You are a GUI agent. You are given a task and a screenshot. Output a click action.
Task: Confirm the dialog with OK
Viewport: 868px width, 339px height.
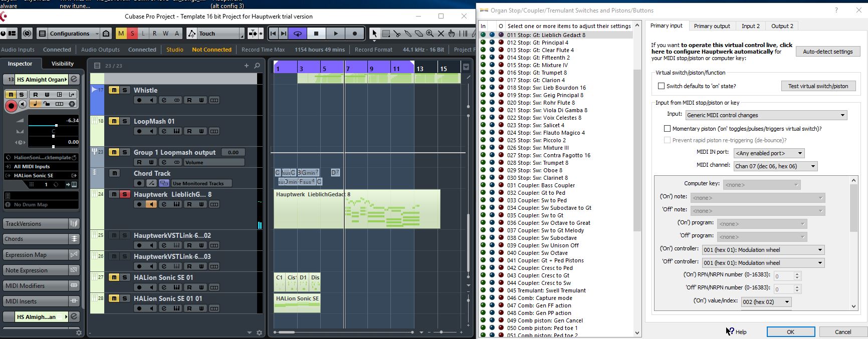point(790,331)
